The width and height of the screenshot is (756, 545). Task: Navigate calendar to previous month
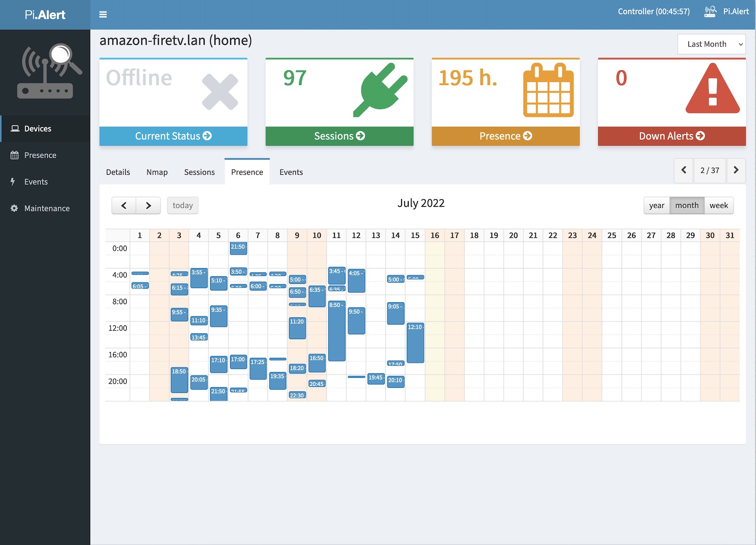124,205
